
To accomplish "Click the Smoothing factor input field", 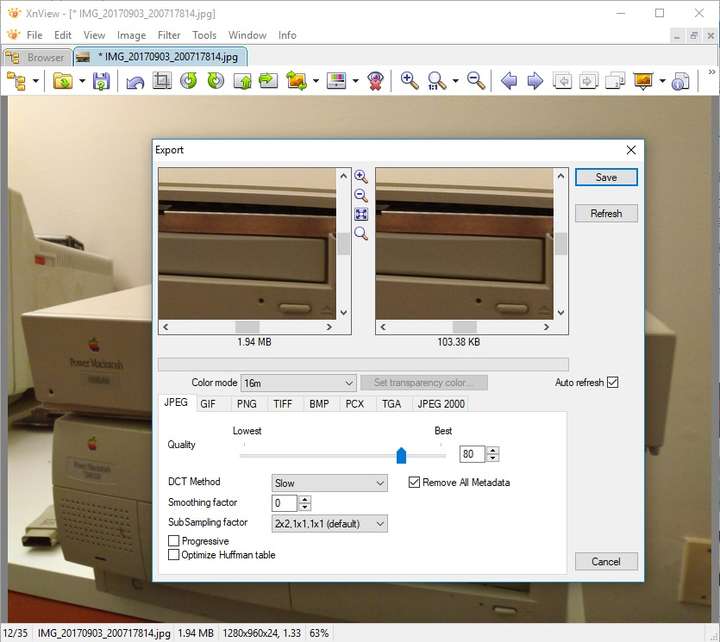I will (x=285, y=503).
